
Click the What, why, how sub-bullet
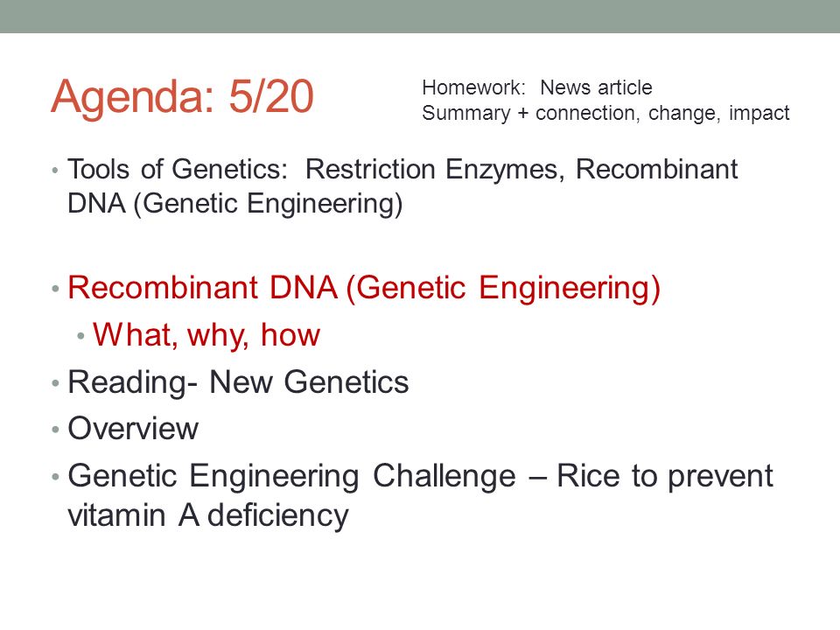[206, 335]
